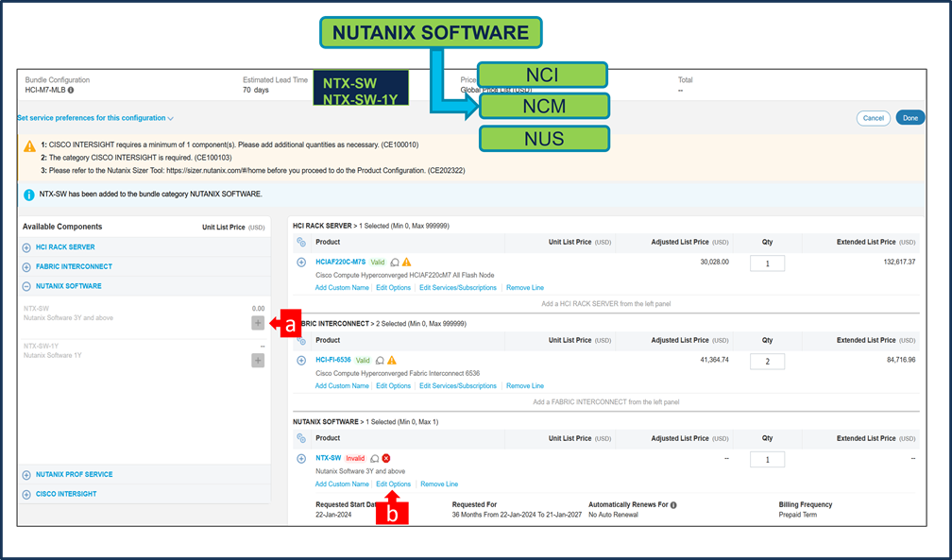Click headset support icon beside NTX-SW line
Screen dimensions: 952x560
375,459
